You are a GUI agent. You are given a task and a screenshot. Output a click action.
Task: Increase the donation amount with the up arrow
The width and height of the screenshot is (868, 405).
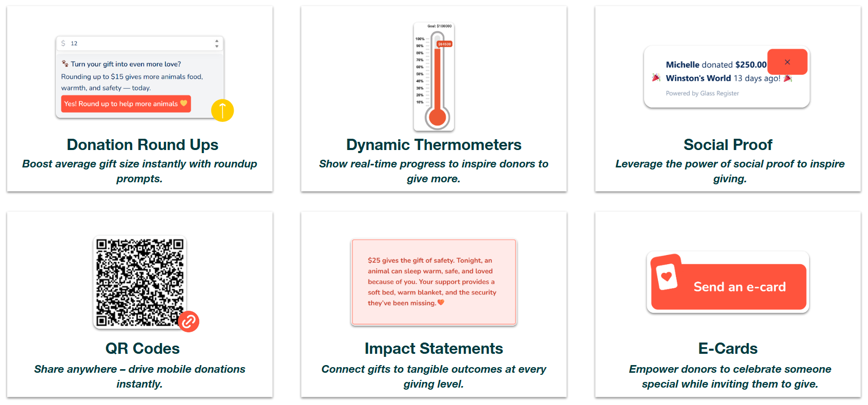pyautogui.click(x=217, y=41)
